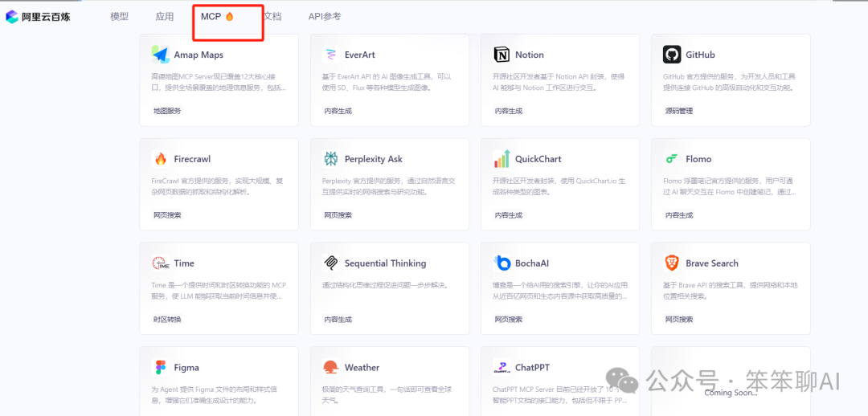Open the QuickChart card title
The image size is (868, 416).
coord(538,159)
